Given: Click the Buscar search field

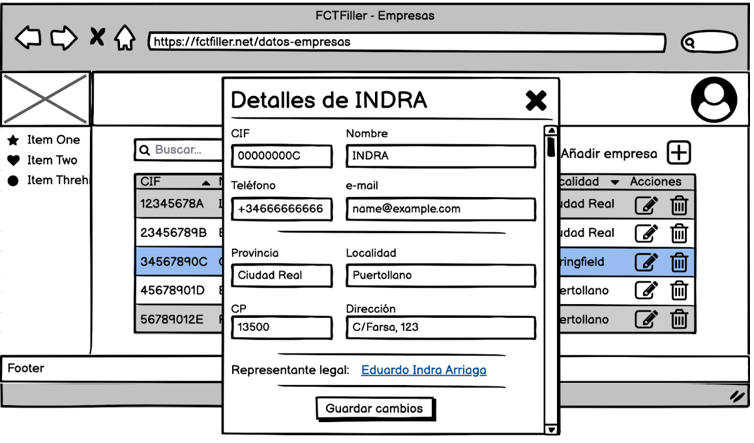Looking at the screenshot, I should [x=179, y=150].
